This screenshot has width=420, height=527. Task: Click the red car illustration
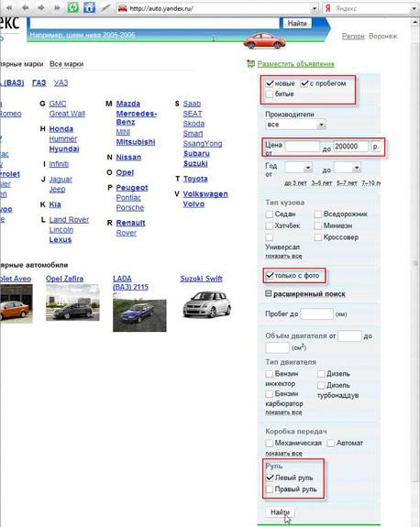pyautogui.click(x=264, y=41)
